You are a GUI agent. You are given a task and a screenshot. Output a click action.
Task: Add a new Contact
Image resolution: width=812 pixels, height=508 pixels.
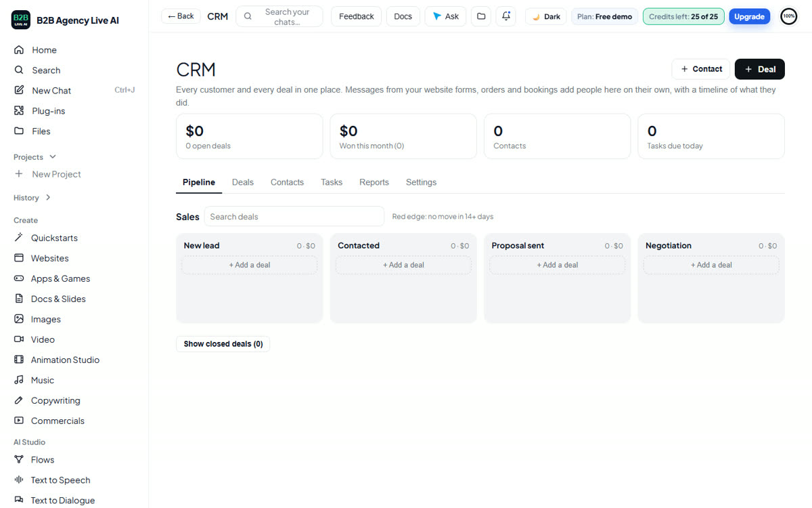[700, 69]
